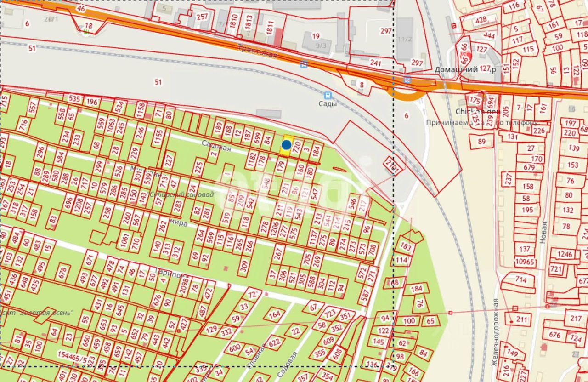Select parcel number 1208
Viewport: 588px width, 382px height.
tap(78, 206)
